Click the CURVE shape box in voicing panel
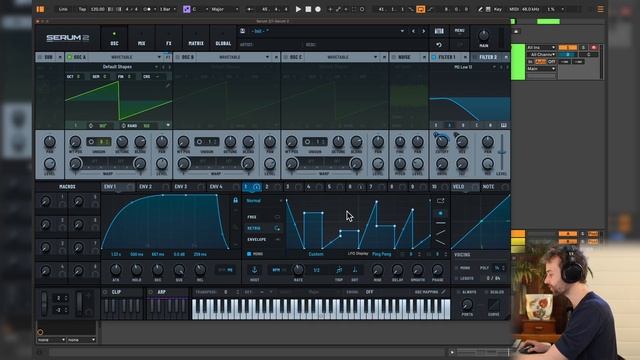 (x=493, y=304)
